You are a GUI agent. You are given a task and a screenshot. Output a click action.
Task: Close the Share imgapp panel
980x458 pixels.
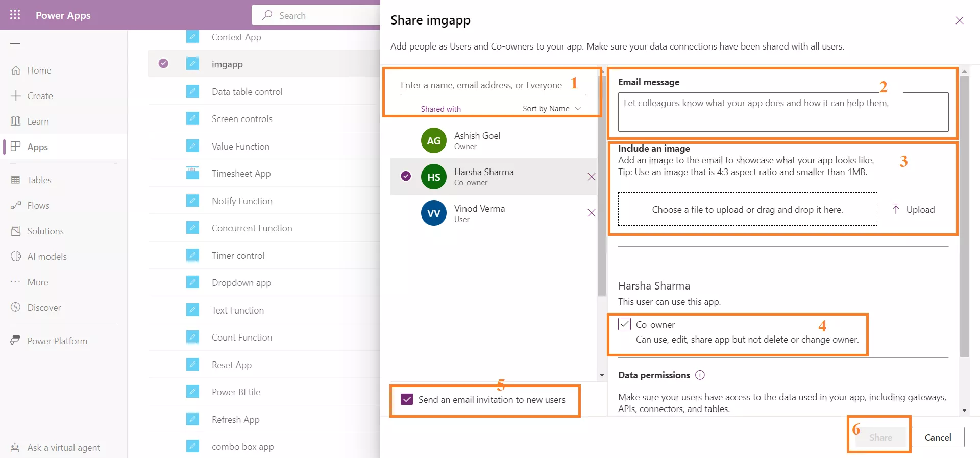point(959,20)
